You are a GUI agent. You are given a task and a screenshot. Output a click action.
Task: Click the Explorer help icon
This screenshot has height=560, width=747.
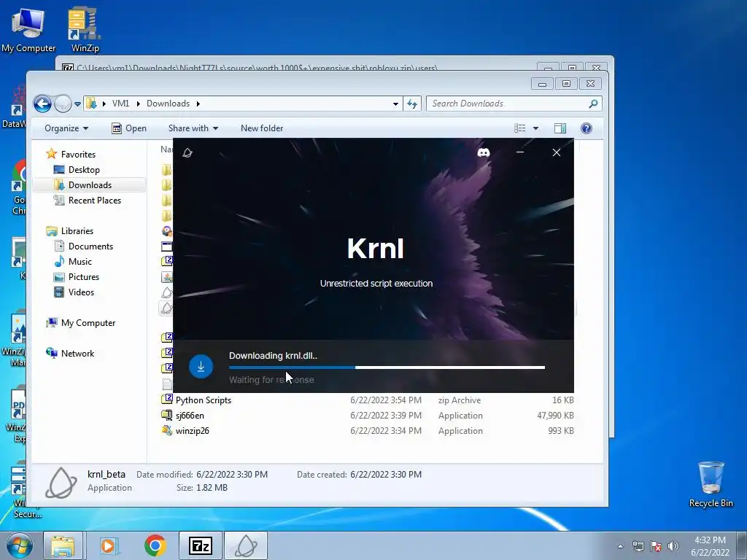587,128
